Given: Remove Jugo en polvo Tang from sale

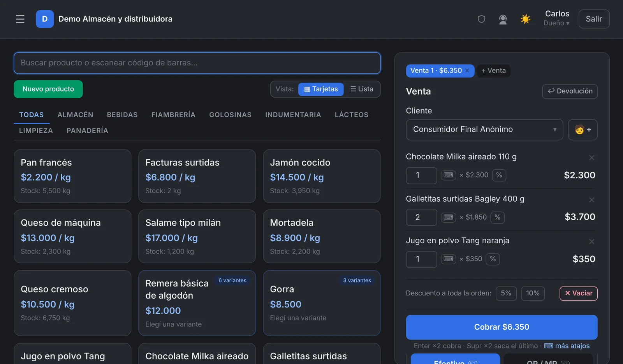Looking at the screenshot, I should click(x=591, y=242).
